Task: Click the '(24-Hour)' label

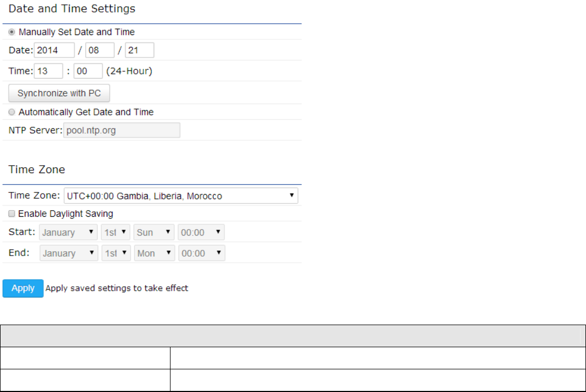Action: pyautogui.click(x=130, y=71)
